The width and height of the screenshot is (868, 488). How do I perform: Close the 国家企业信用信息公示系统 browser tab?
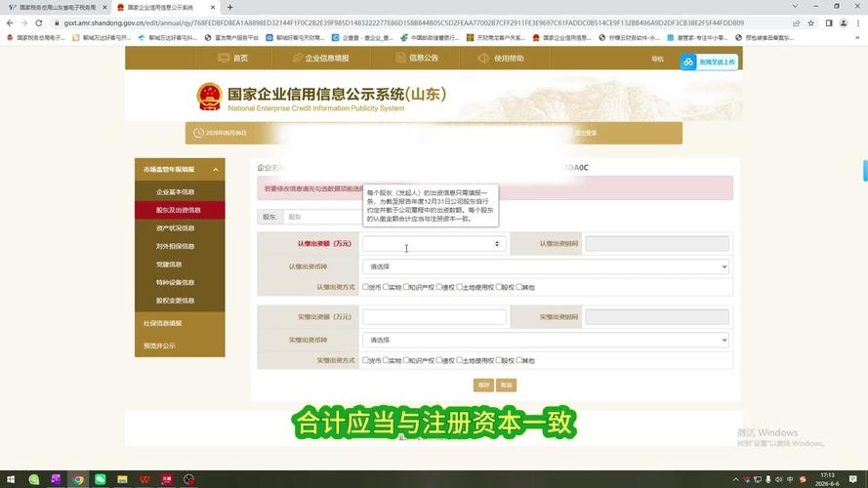point(213,7)
